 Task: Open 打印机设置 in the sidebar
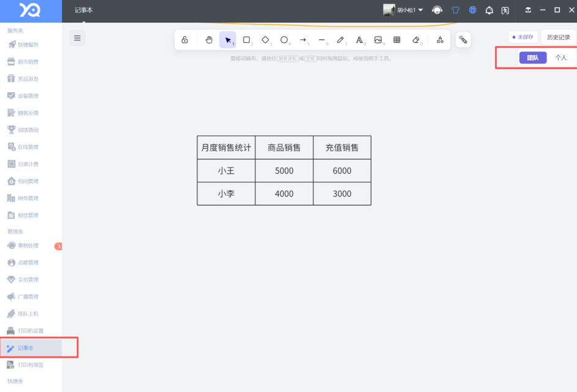pos(31,331)
